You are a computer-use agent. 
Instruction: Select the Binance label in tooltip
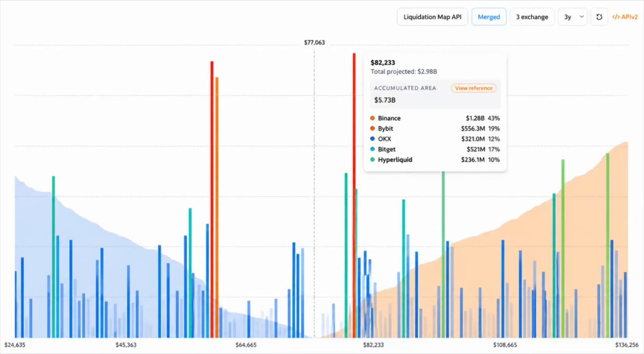[x=389, y=118]
